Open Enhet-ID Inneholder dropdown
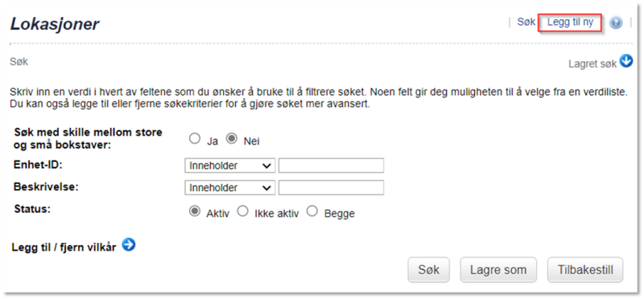Image resolution: width=644 pixels, height=299 pixels. 230,166
